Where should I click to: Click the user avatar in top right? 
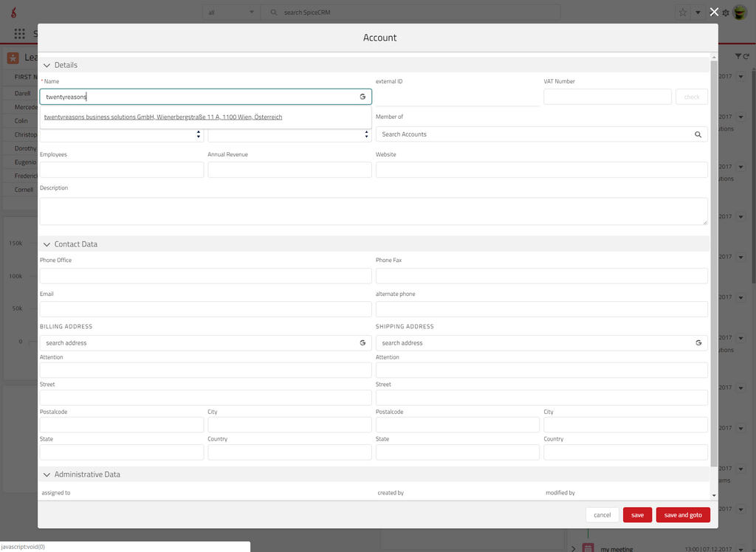(740, 13)
